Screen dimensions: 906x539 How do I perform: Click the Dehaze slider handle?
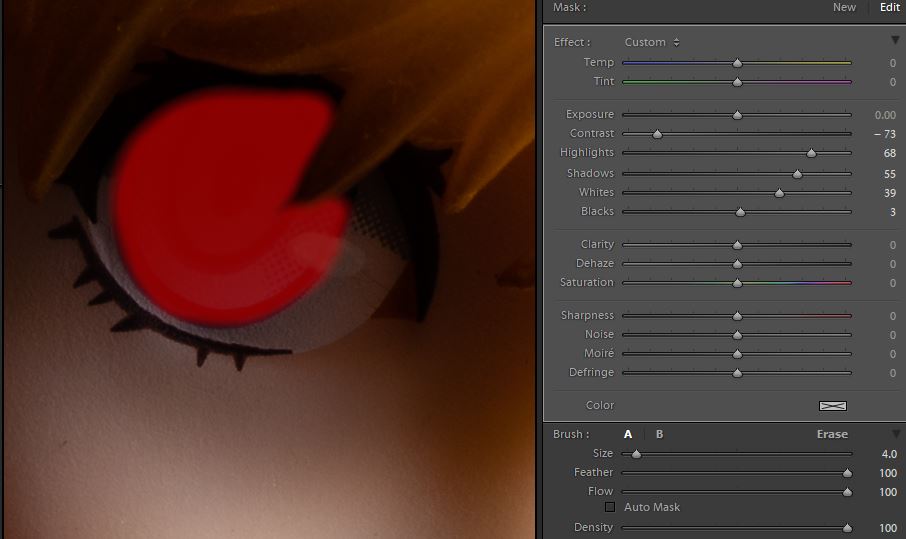coord(737,264)
